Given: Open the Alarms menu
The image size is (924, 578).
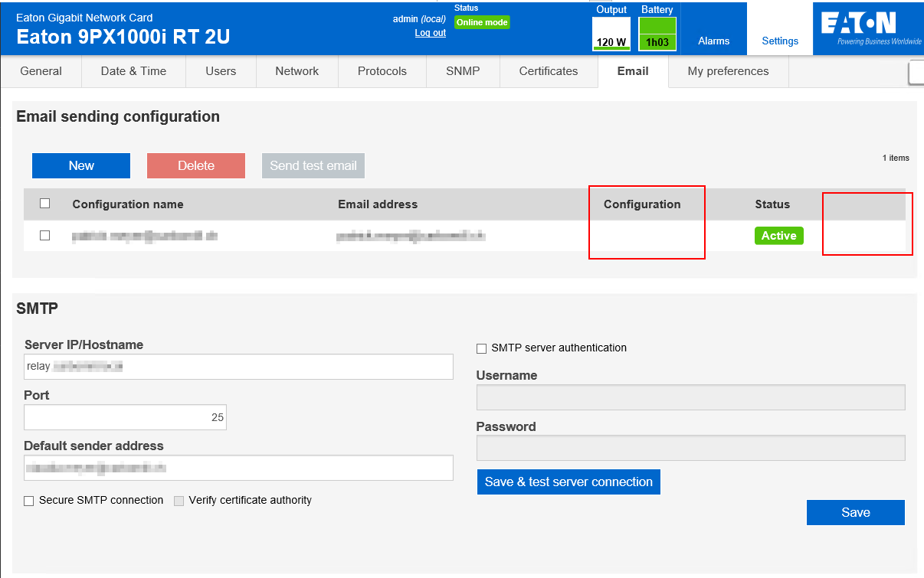Looking at the screenshot, I should 713,41.
